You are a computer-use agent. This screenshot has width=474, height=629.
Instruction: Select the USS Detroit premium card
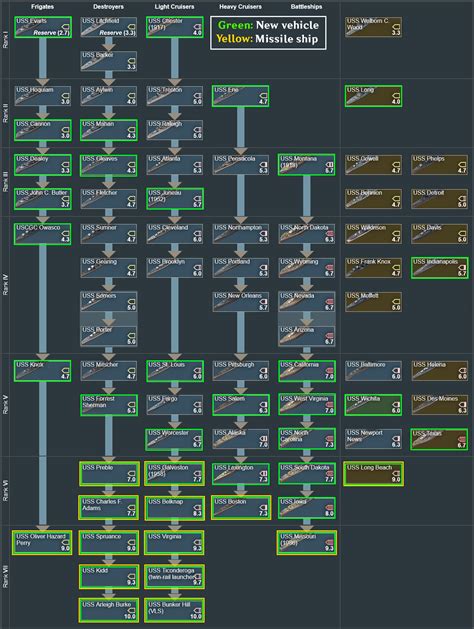click(440, 199)
